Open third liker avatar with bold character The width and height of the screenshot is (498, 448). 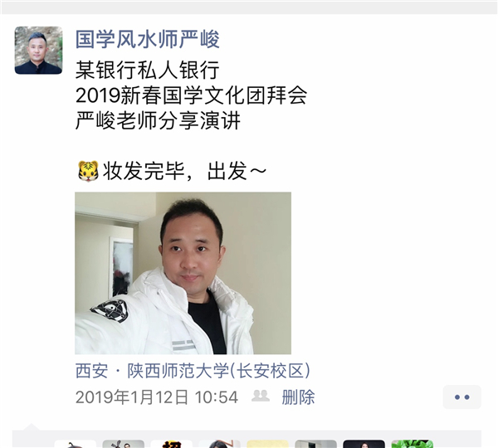[x=172, y=444]
